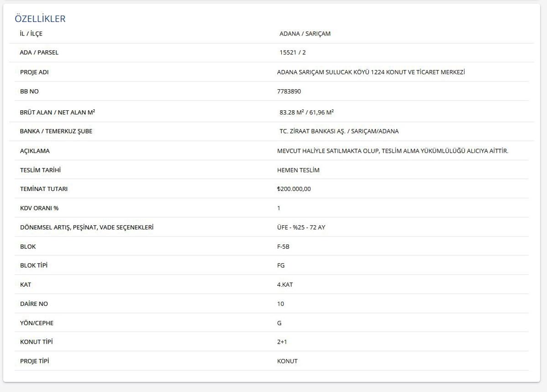
Task: Click the TC. ZİRAAT BANKASI branch value
Action: click(339, 131)
